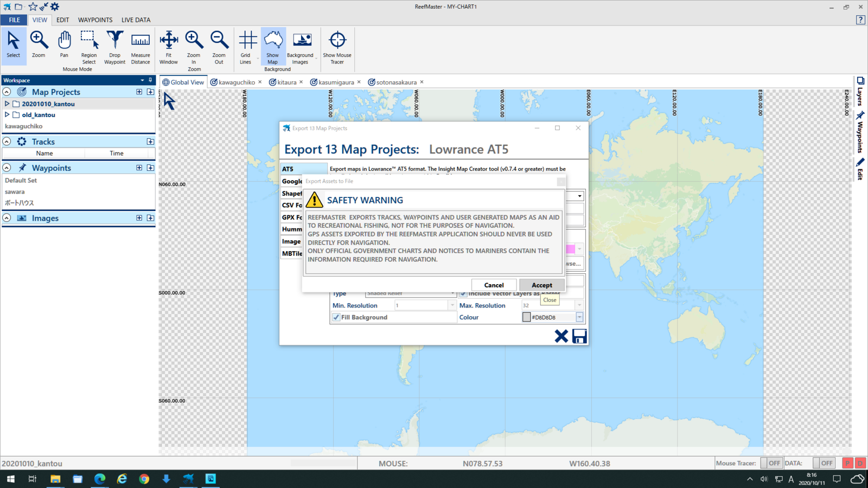Add new item in the Tracks header
Image resolution: width=868 pixels, height=488 pixels.
pos(150,142)
